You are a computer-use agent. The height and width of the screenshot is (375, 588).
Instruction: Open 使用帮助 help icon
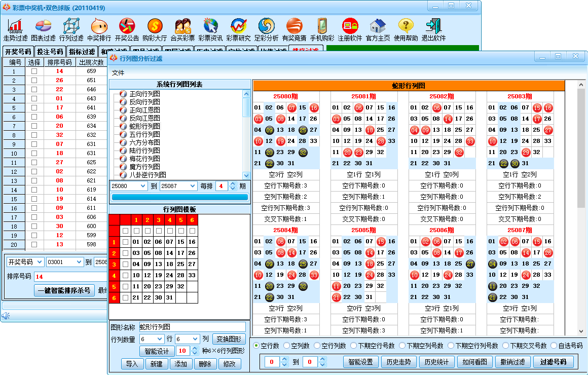click(406, 30)
